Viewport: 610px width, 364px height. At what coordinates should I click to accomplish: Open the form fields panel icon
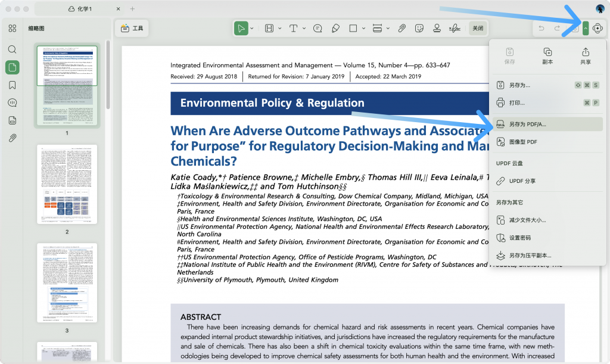point(13,120)
